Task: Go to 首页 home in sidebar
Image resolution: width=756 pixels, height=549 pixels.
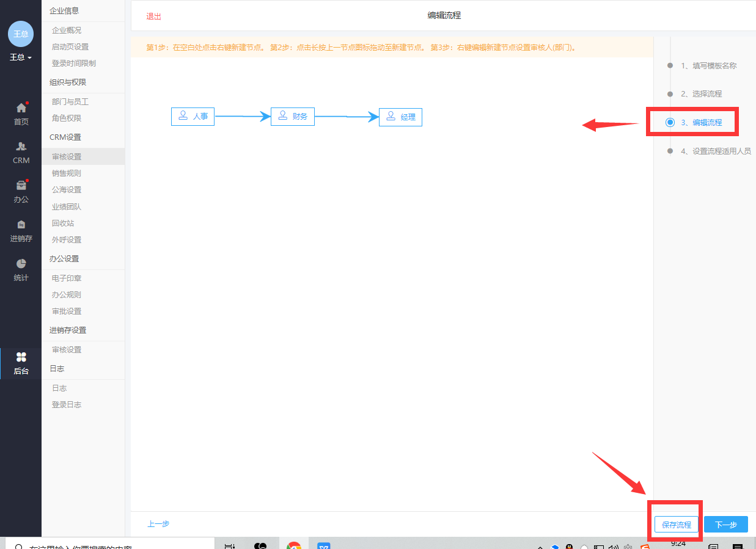Action: click(x=21, y=114)
